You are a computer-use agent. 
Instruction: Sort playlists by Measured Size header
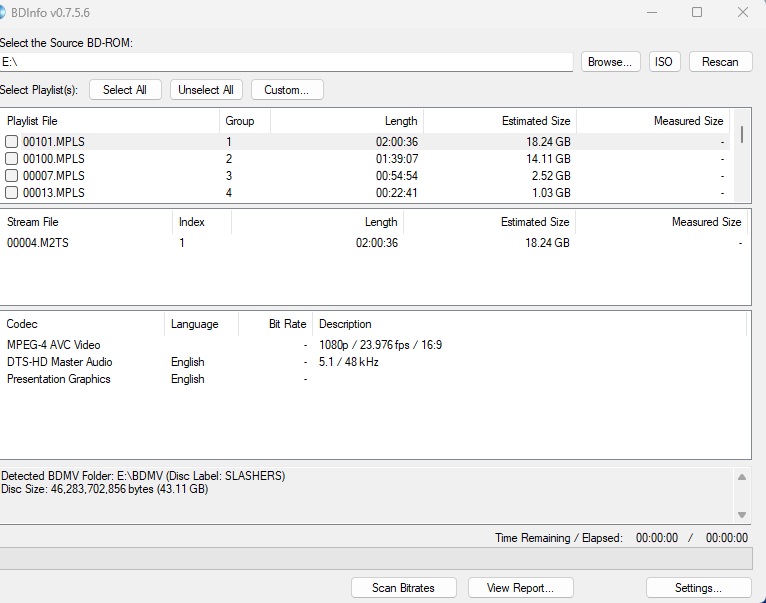(653, 121)
